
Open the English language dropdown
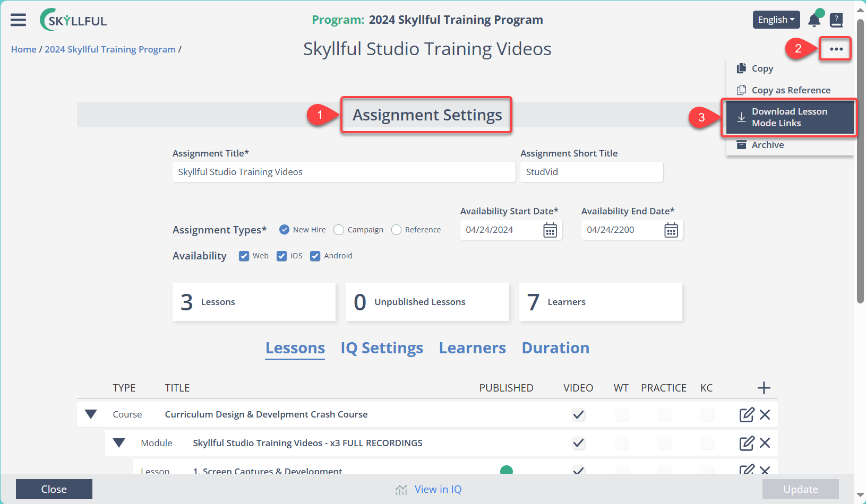pyautogui.click(x=776, y=20)
